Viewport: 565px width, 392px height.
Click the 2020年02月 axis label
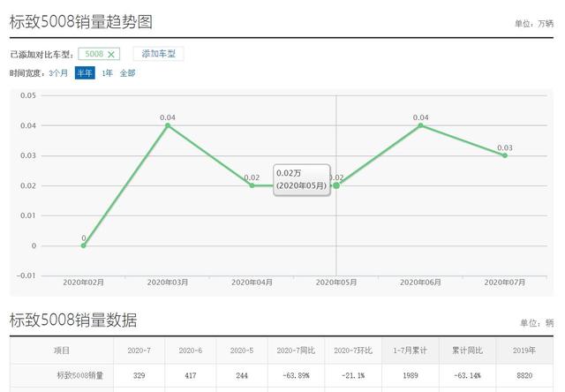pyautogui.click(x=84, y=283)
